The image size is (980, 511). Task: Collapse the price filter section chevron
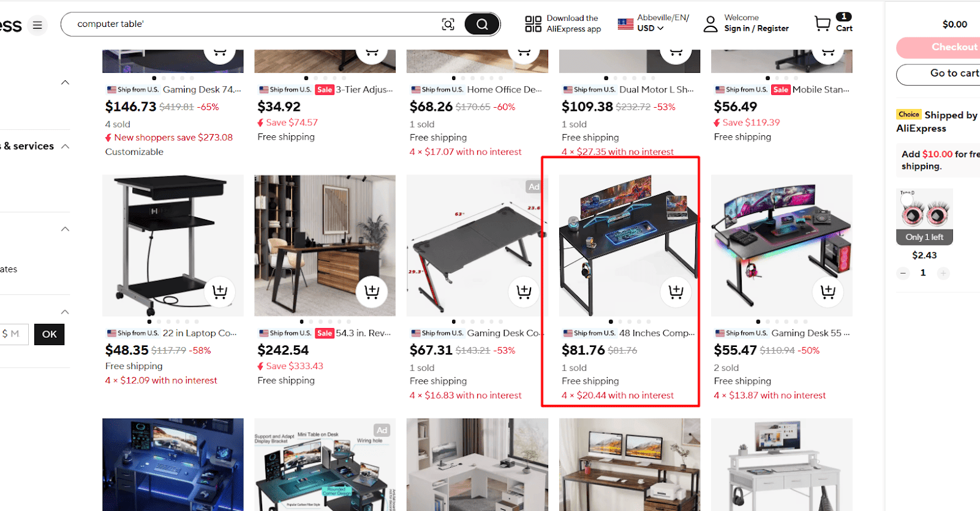point(66,312)
